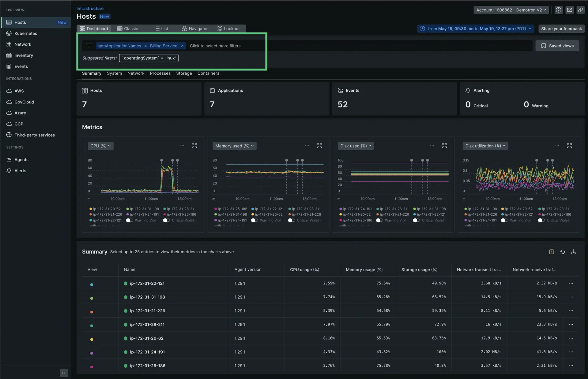Enable Warning Violations on the Disk utilization chart
Screen dimensions: 588x379
[504, 220]
